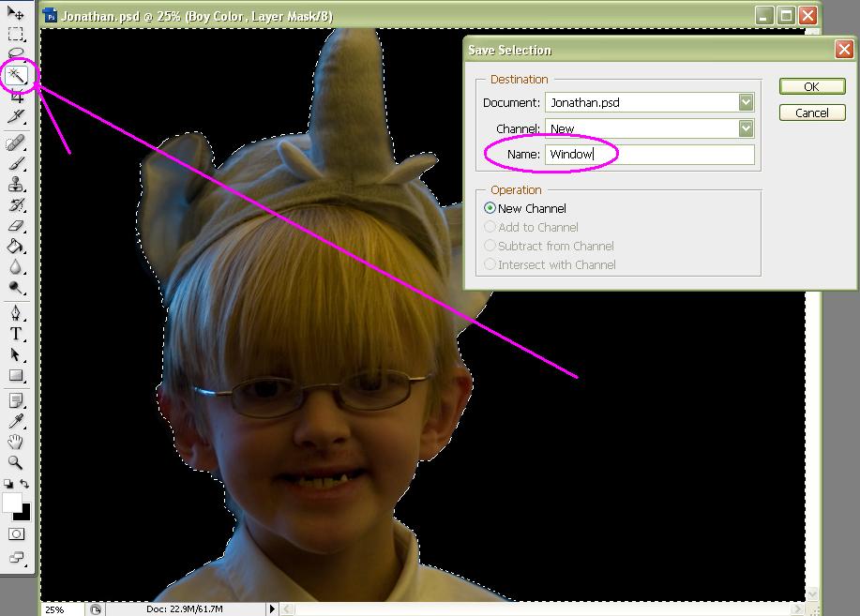
Task: Toggle Quick Mask mode
Action: [x=16, y=533]
